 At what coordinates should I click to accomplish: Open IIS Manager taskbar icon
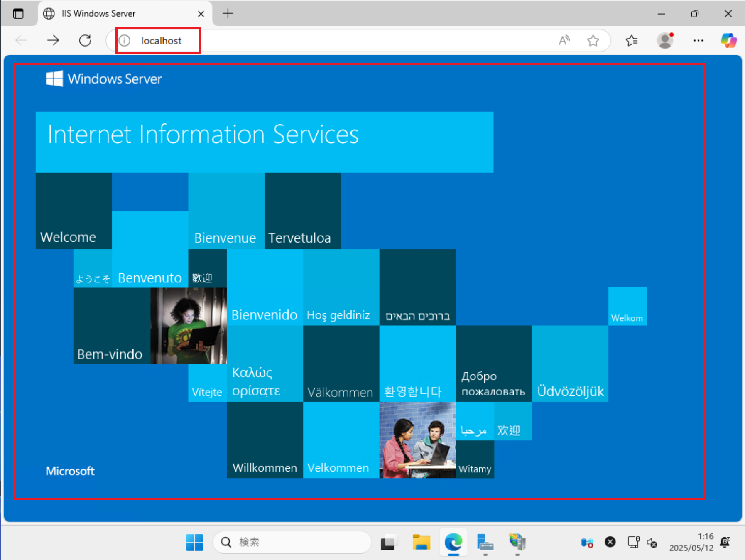click(x=517, y=542)
